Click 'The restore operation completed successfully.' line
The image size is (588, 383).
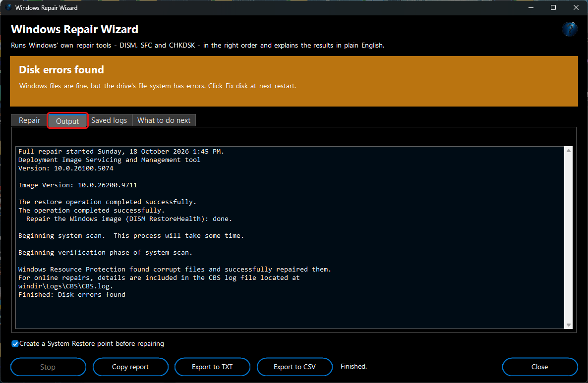[x=107, y=202]
